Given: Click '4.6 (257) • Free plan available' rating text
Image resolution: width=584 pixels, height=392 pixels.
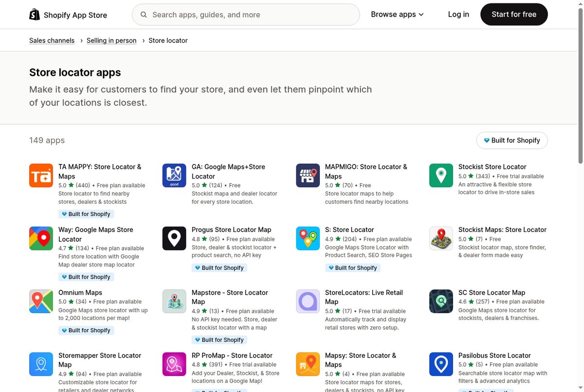Looking at the screenshot, I should coord(501,302).
